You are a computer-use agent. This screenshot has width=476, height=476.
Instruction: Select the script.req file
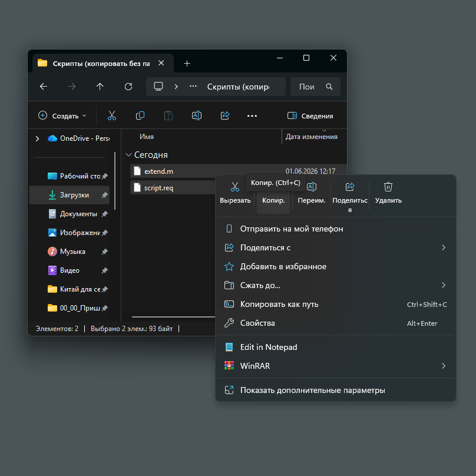173,187
